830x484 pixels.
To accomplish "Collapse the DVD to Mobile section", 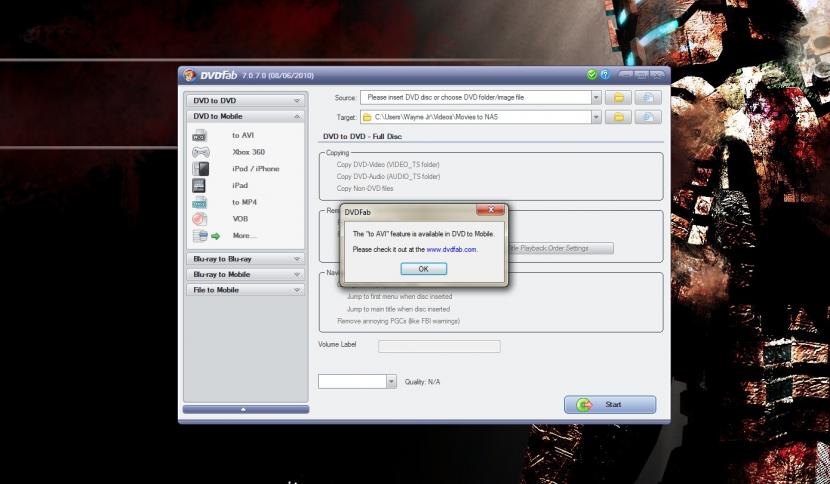I will (x=245, y=116).
